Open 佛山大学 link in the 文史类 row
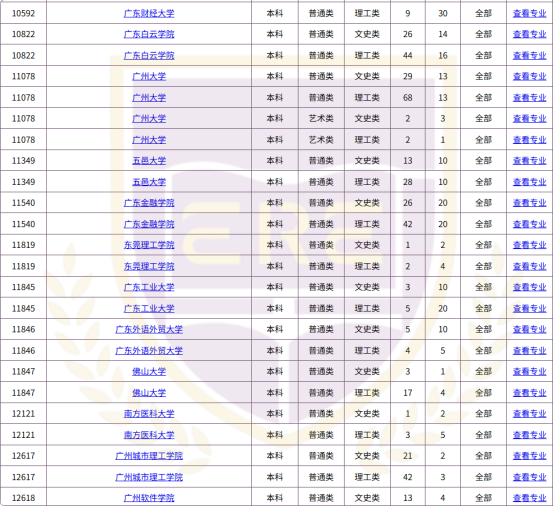 (149, 371)
